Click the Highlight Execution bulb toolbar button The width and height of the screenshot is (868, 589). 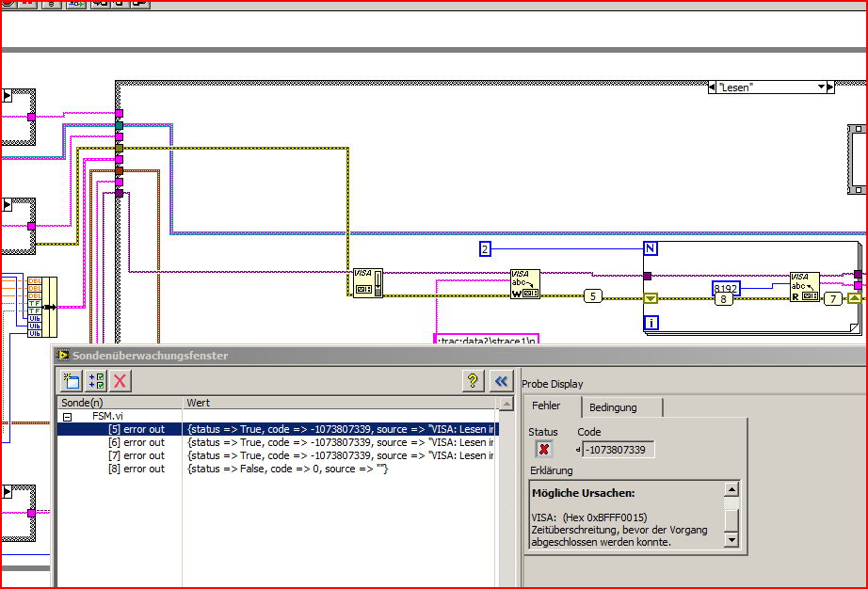click(x=52, y=4)
